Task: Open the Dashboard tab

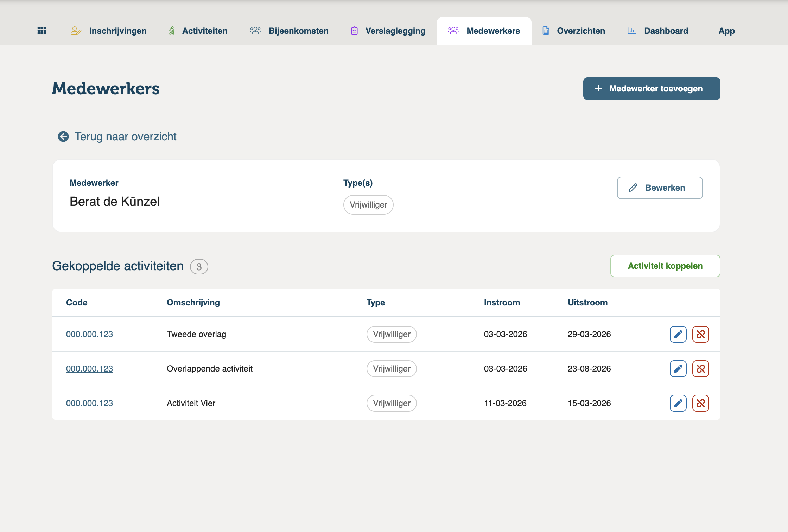Action: (658, 31)
